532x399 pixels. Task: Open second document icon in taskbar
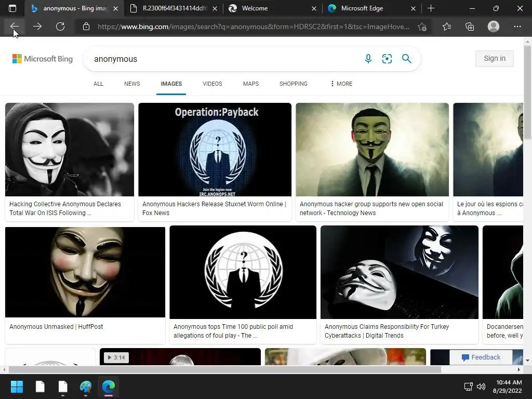(63, 387)
